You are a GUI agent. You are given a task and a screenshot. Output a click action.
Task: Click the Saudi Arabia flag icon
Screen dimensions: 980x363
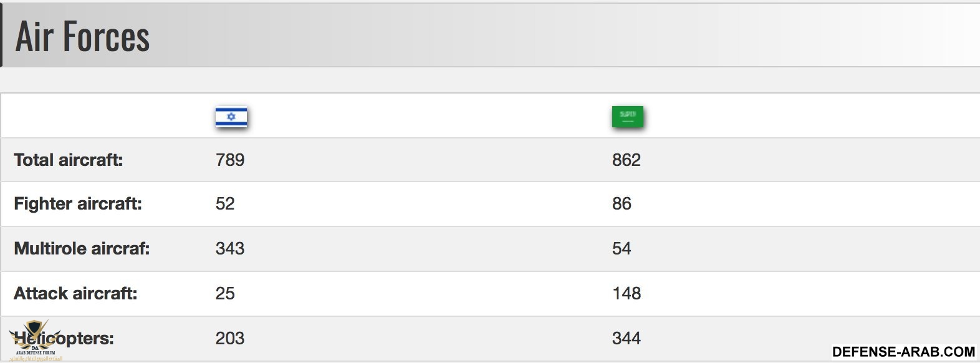point(627,117)
